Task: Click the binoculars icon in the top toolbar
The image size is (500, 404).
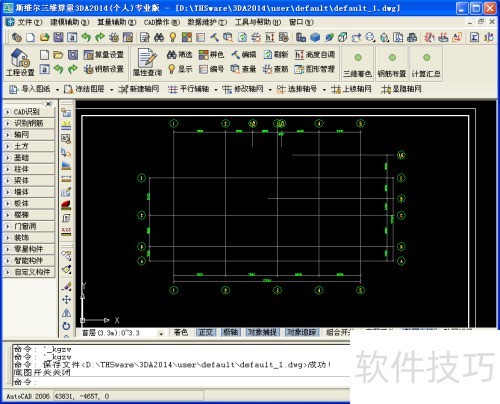Action: click(159, 37)
